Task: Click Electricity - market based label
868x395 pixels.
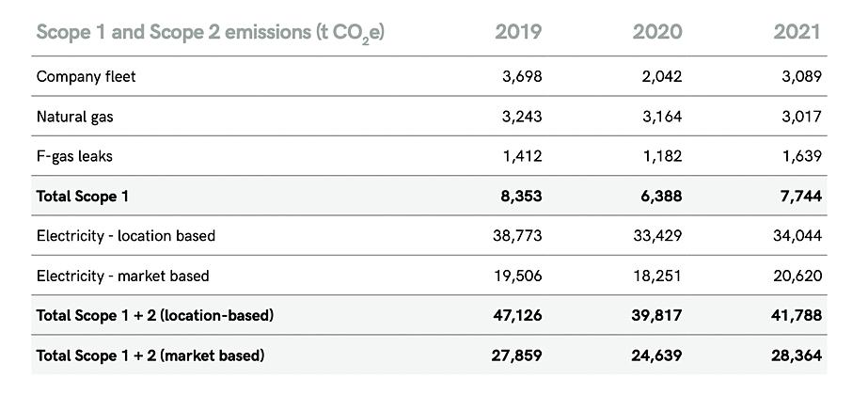Action: pyautogui.click(x=122, y=276)
